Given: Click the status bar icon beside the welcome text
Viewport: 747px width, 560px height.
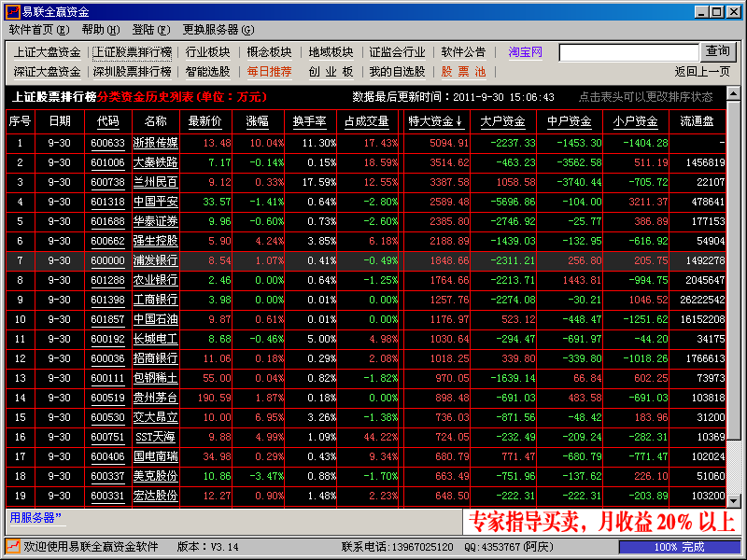Looking at the screenshot, I should 13,547.
